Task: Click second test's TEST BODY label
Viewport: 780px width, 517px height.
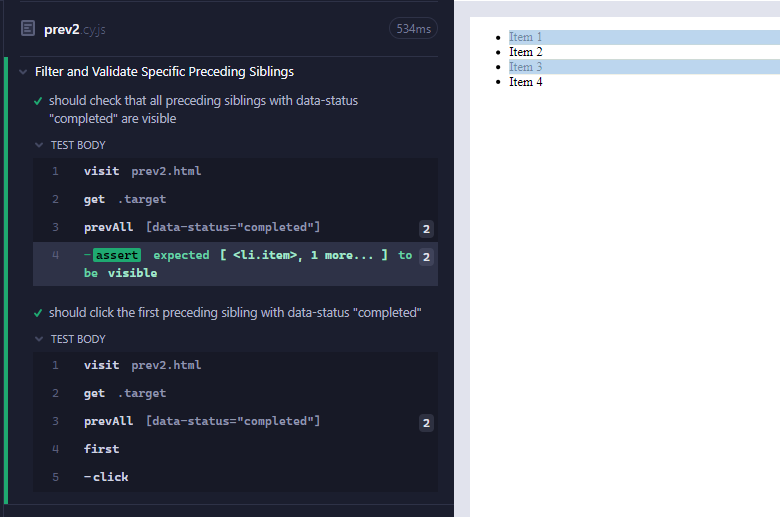Action: point(78,339)
